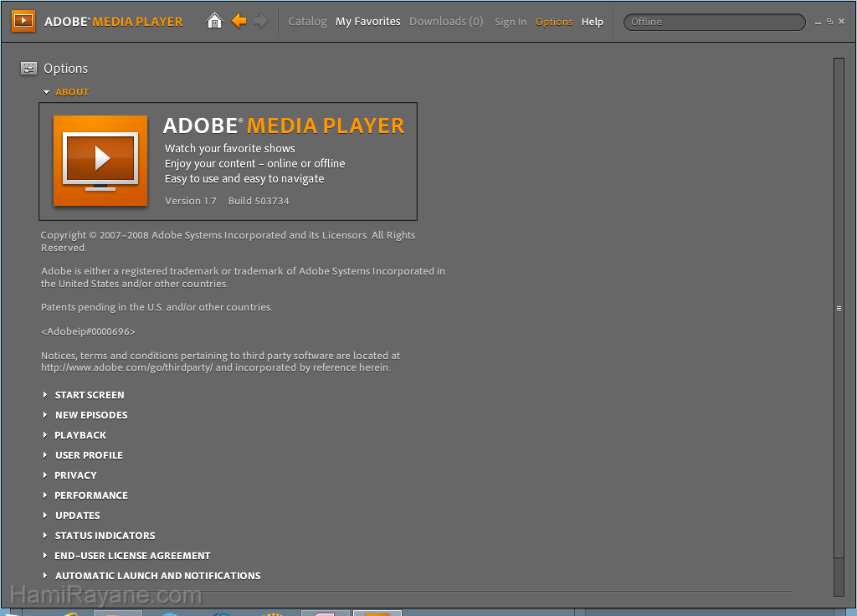Screen dimensions: 857x616
Task: Close the Adobe Media Player window
Action: click(x=842, y=22)
